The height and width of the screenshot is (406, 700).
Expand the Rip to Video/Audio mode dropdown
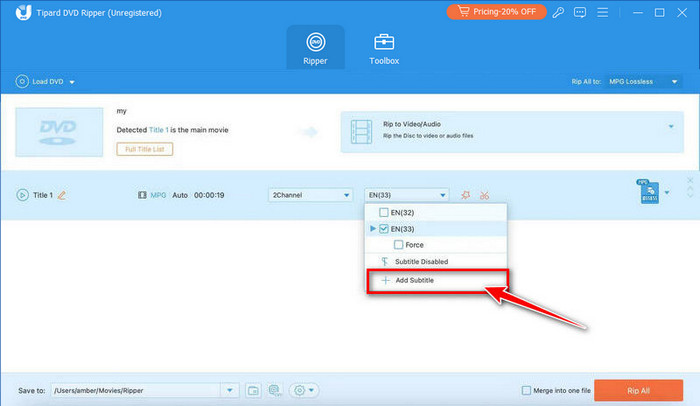pyautogui.click(x=671, y=127)
